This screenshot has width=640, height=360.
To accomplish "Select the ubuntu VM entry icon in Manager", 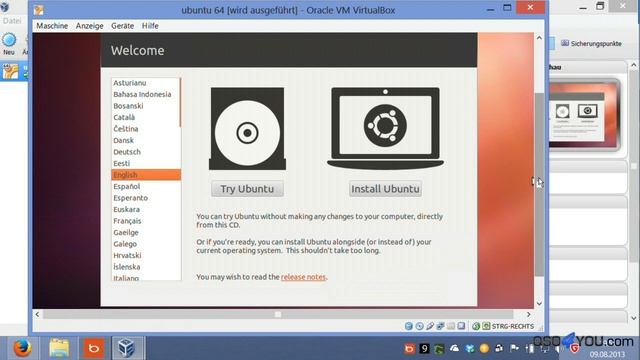I will tap(10, 71).
